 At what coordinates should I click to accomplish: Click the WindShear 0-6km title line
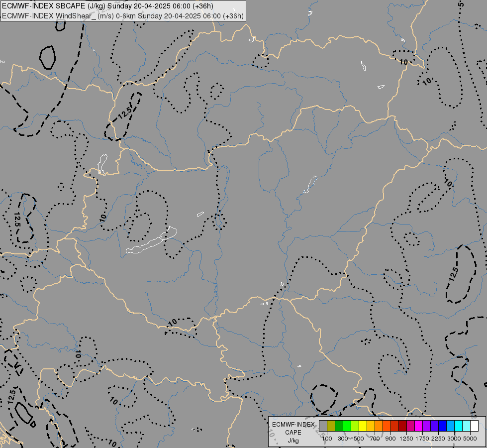(x=123, y=16)
